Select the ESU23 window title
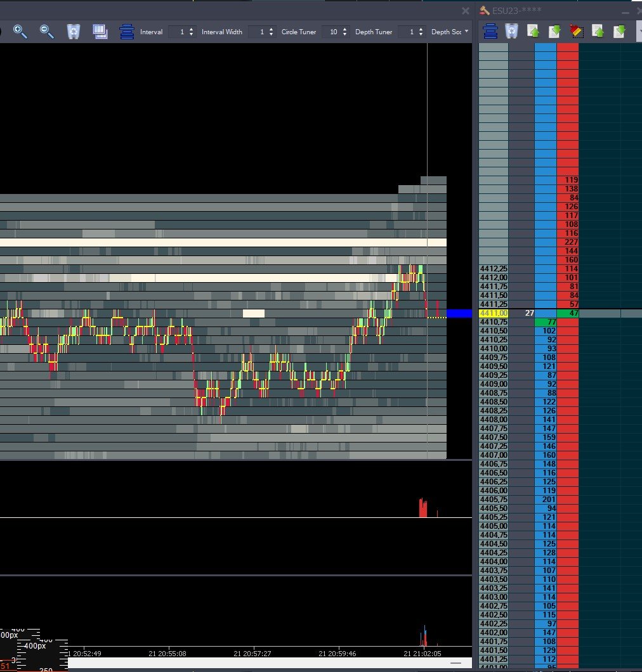Viewport: 642px width, 672px height. click(x=517, y=10)
